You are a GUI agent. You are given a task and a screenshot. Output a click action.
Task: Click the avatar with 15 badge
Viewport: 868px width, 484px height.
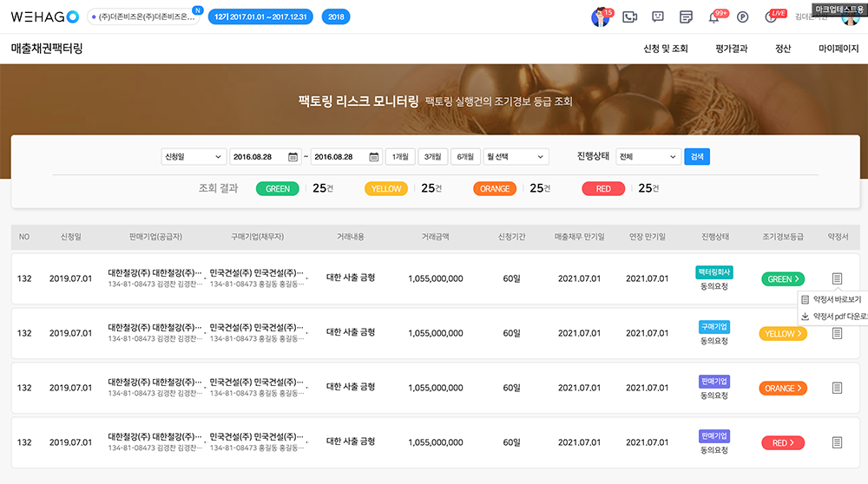tap(600, 16)
